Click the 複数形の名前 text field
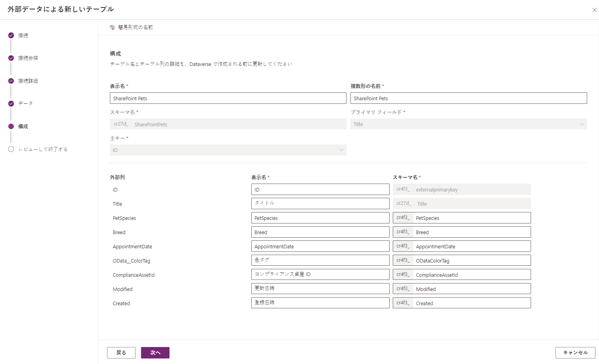The image size is (599, 364). pos(468,98)
